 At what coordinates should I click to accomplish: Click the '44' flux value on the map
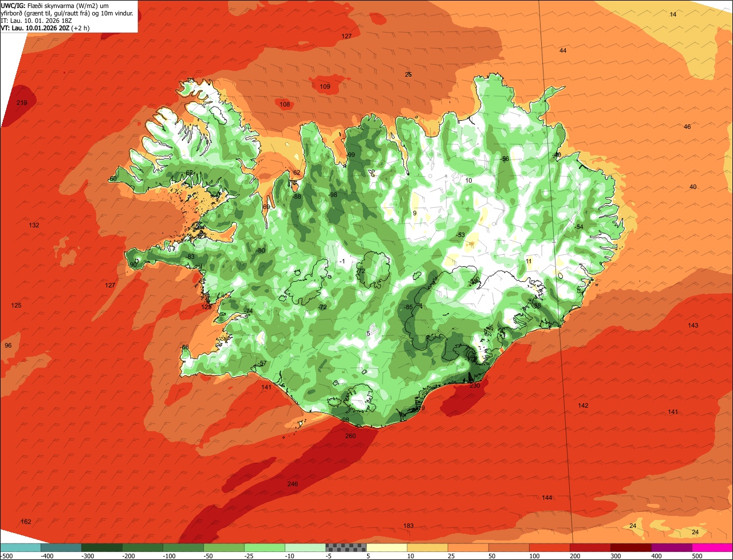(x=563, y=51)
